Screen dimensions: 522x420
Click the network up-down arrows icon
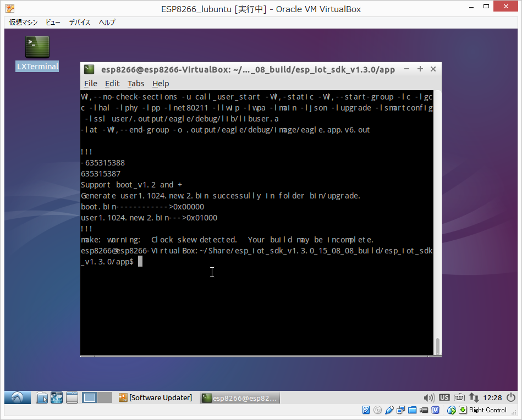tap(474, 397)
